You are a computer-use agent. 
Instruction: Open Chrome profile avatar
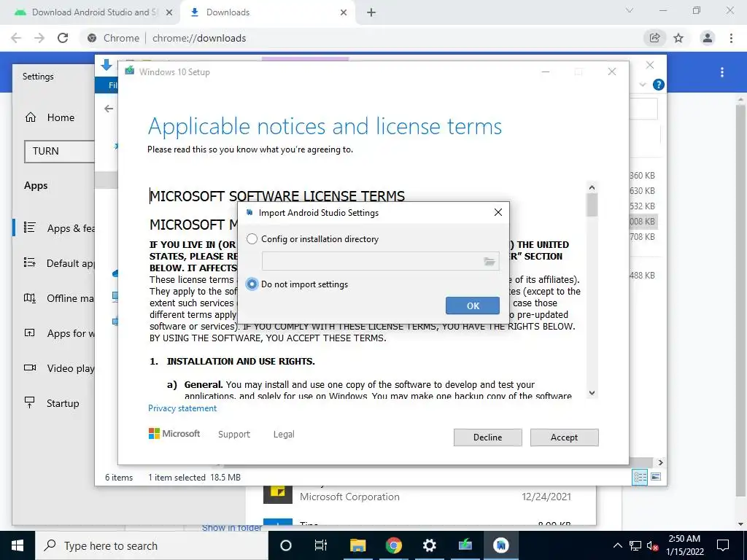coord(708,38)
